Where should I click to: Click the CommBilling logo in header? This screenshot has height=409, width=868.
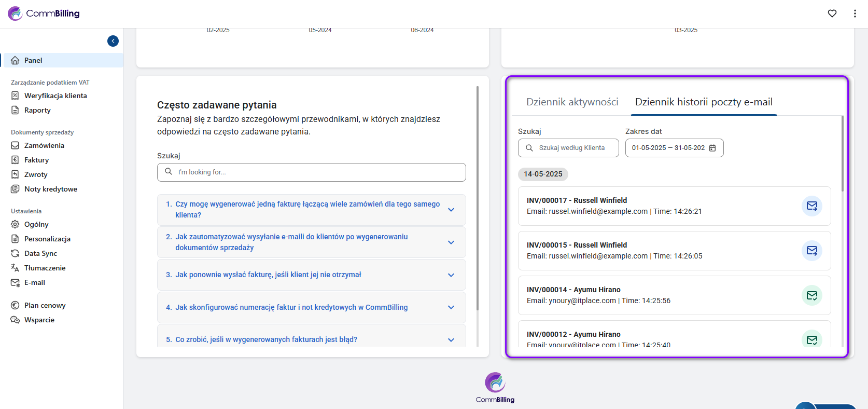[x=44, y=13]
